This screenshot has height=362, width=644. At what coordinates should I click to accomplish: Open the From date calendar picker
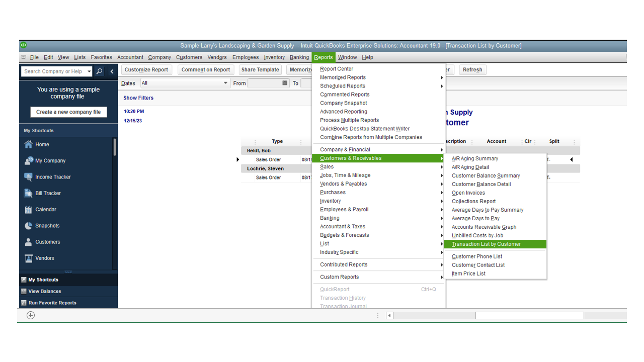(285, 83)
